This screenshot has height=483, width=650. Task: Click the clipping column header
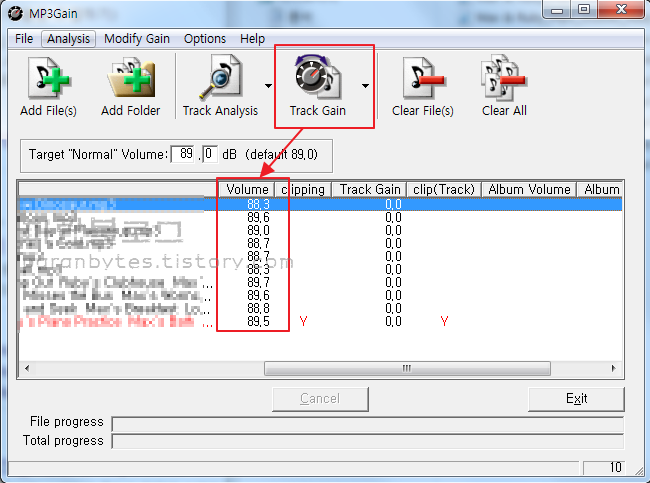click(303, 189)
